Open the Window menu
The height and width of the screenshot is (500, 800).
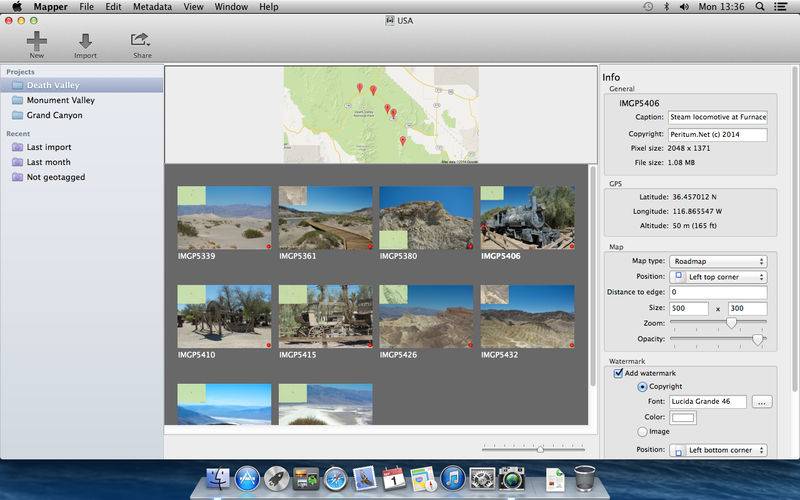click(x=231, y=7)
